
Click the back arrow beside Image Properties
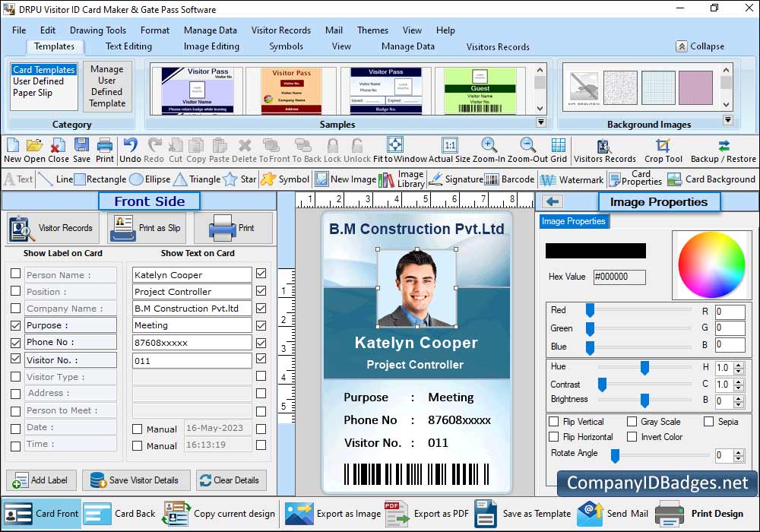552,201
